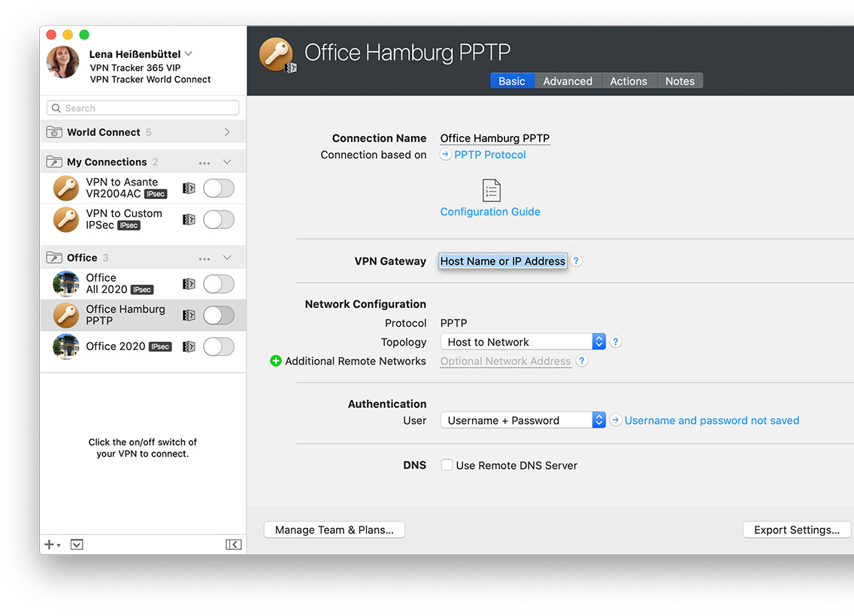Expand the World Connect group

pyautogui.click(x=227, y=132)
